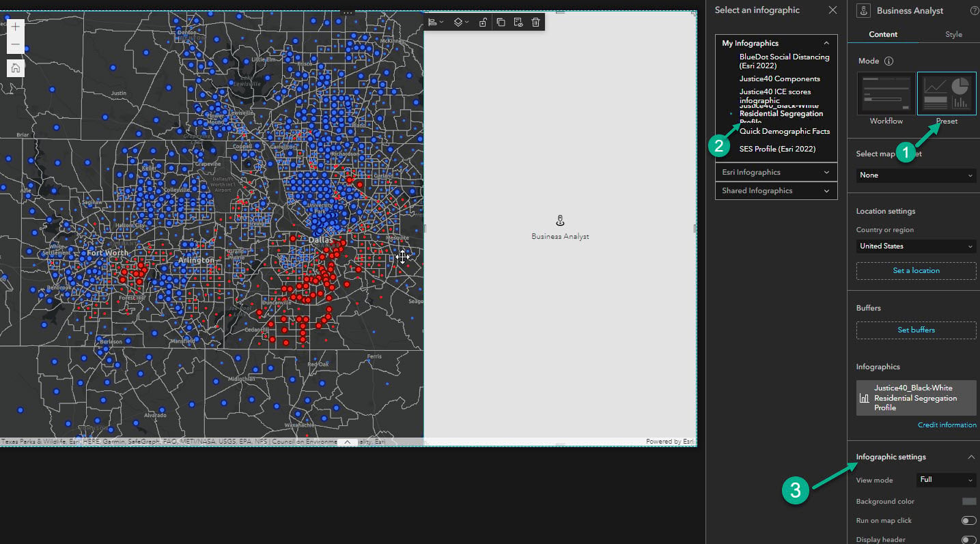The width and height of the screenshot is (980, 544).
Task: Open the align widget dropdown
Action: tap(436, 23)
